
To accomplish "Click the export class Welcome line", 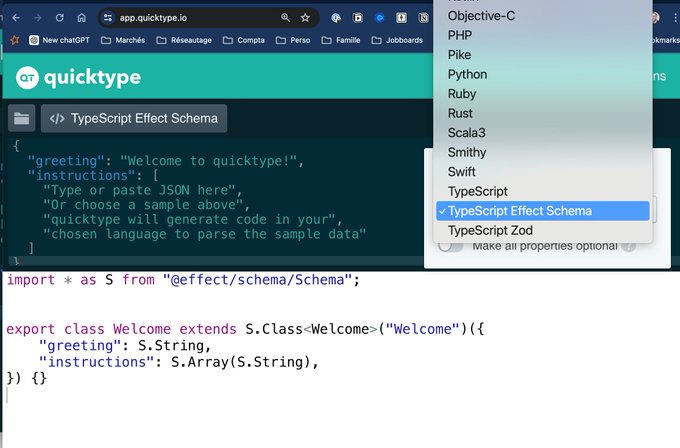I will pyautogui.click(x=245, y=329).
